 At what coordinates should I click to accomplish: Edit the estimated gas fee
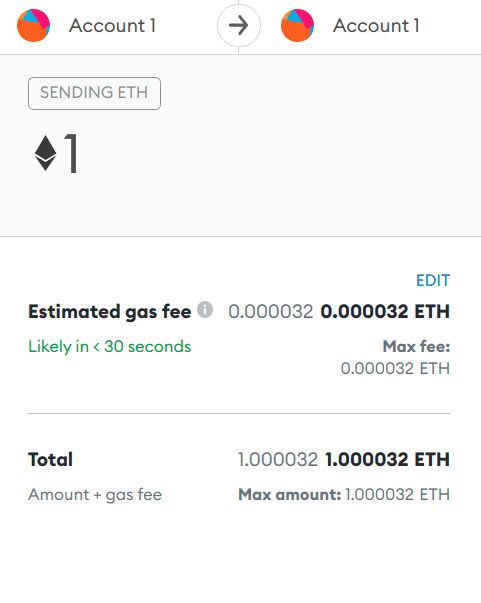click(x=433, y=280)
